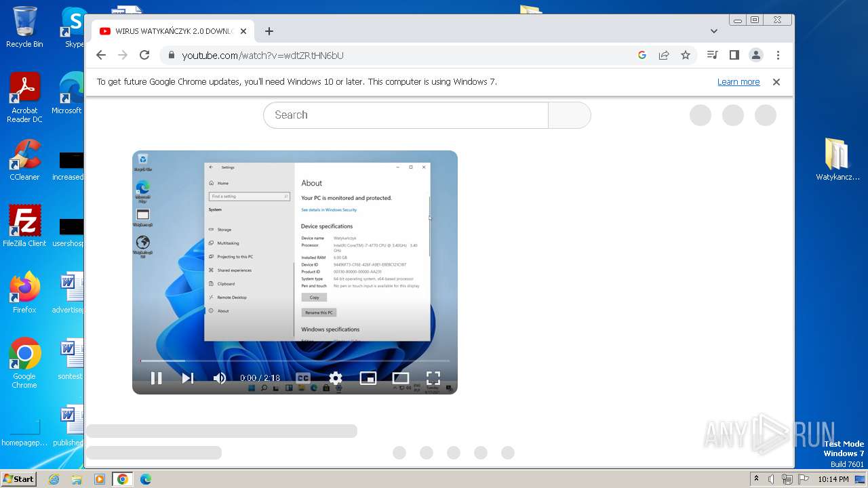
Task: Dismiss the Chrome update notification bar
Action: pos(776,82)
